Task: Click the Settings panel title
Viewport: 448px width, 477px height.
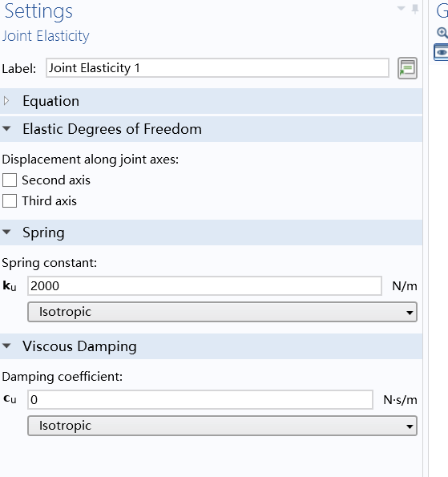Action: [x=38, y=11]
